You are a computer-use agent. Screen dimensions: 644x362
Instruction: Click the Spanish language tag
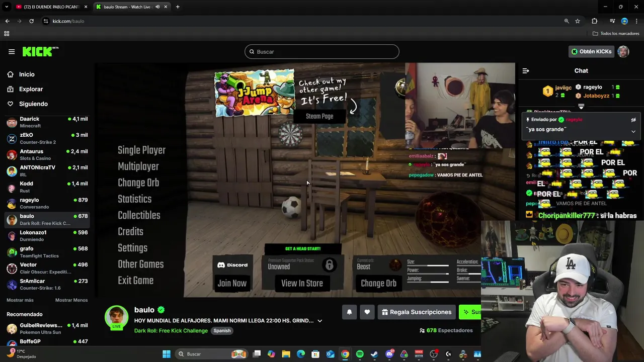222,331
